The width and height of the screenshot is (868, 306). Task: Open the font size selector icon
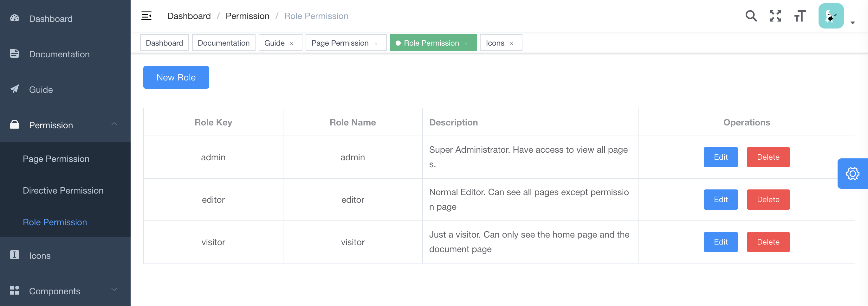800,16
